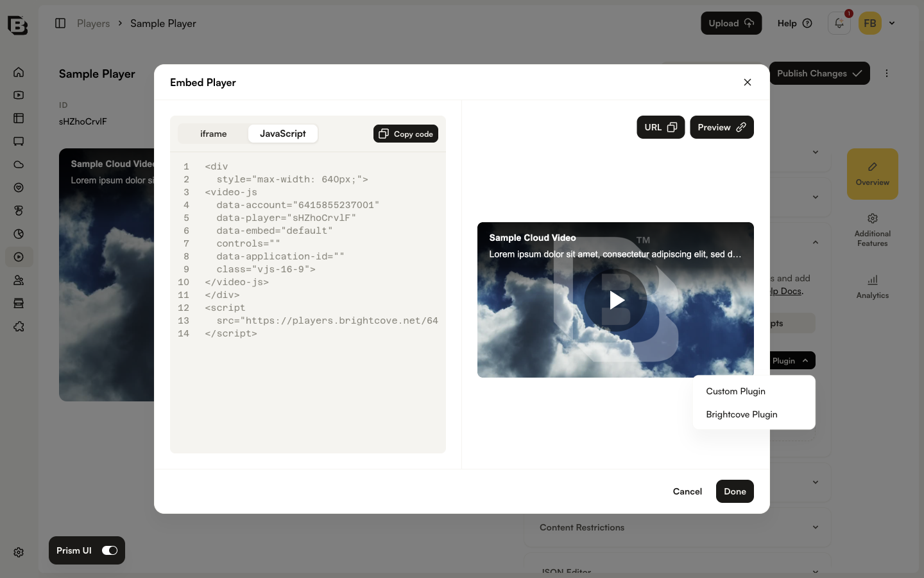Expand the account dropdown arrow
Viewport: 924px width, 578px height.
[892, 23]
